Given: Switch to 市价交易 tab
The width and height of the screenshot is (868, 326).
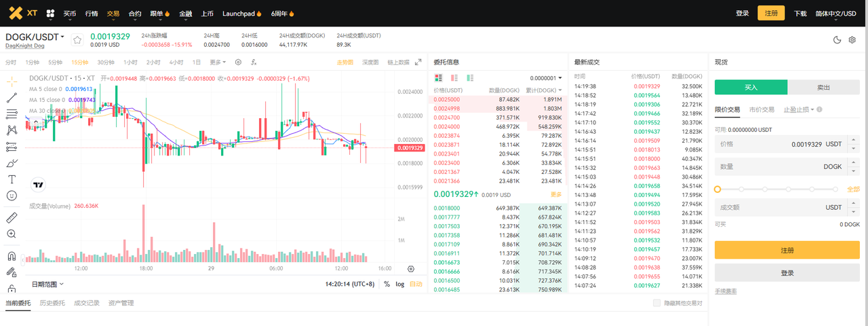Looking at the screenshot, I should click(x=762, y=109).
